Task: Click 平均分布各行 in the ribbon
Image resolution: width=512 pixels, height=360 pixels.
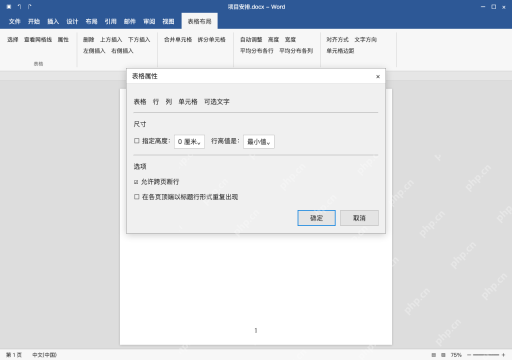Action: tap(257, 51)
